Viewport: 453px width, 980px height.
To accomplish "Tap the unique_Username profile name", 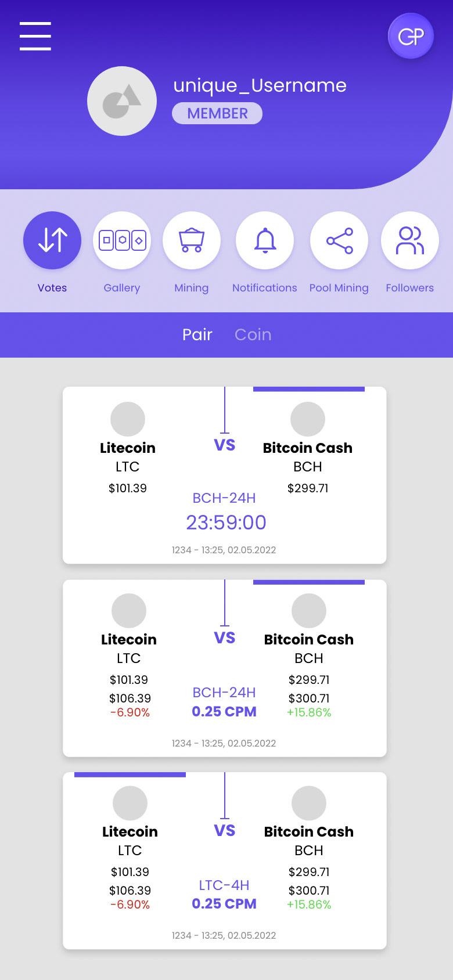I will pyautogui.click(x=260, y=85).
